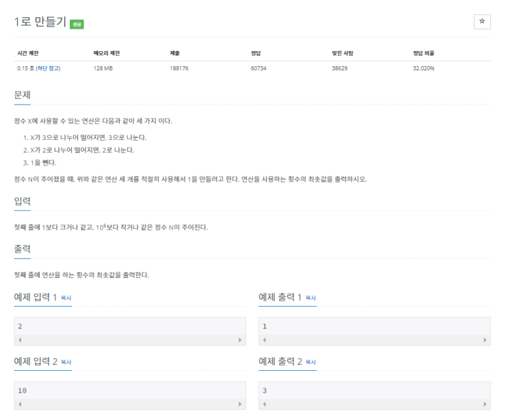Image resolution: width=508 pixels, height=420 pixels.
Task: Click left scroll arrow of example input 2
Action: point(20,404)
